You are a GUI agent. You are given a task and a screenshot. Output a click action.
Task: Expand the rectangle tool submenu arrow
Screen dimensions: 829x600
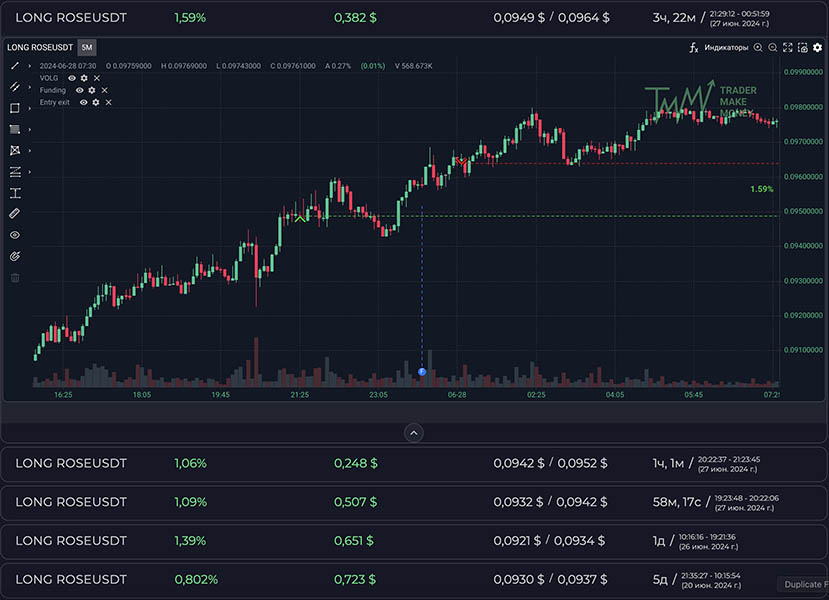click(x=29, y=108)
